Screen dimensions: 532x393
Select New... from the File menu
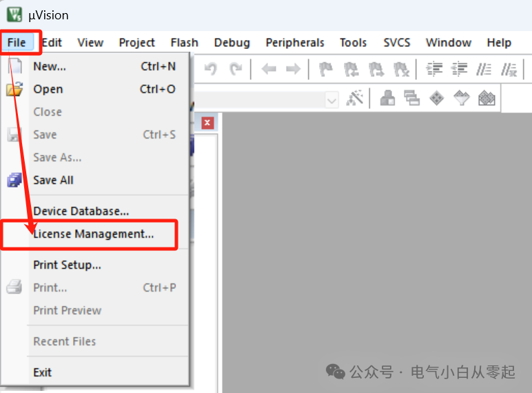50,66
